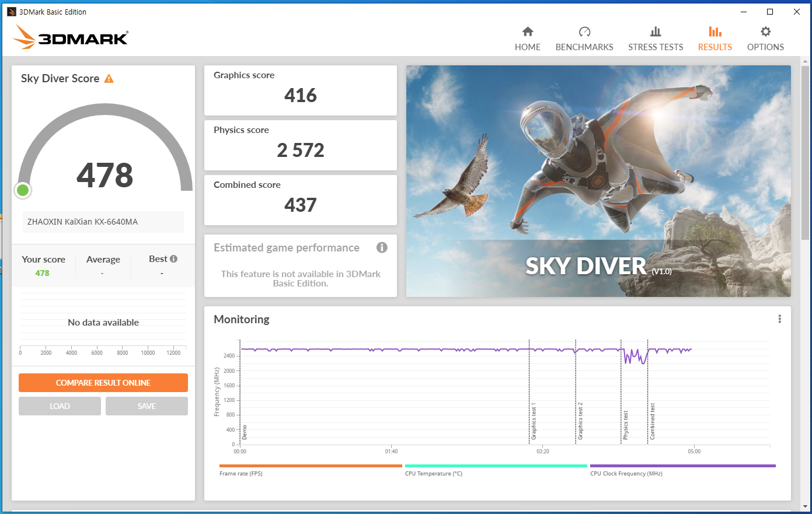812x514 pixels.
Task: Click the Graphics test 1 marker in the chart
Action: click(x=534, y=421)
